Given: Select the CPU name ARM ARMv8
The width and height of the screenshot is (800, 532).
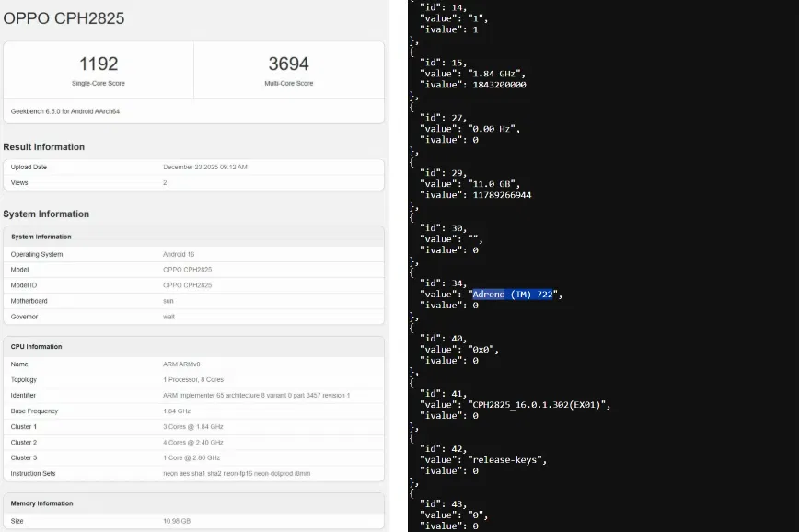Looking at the screenshot, I should [x=181, y=364].
